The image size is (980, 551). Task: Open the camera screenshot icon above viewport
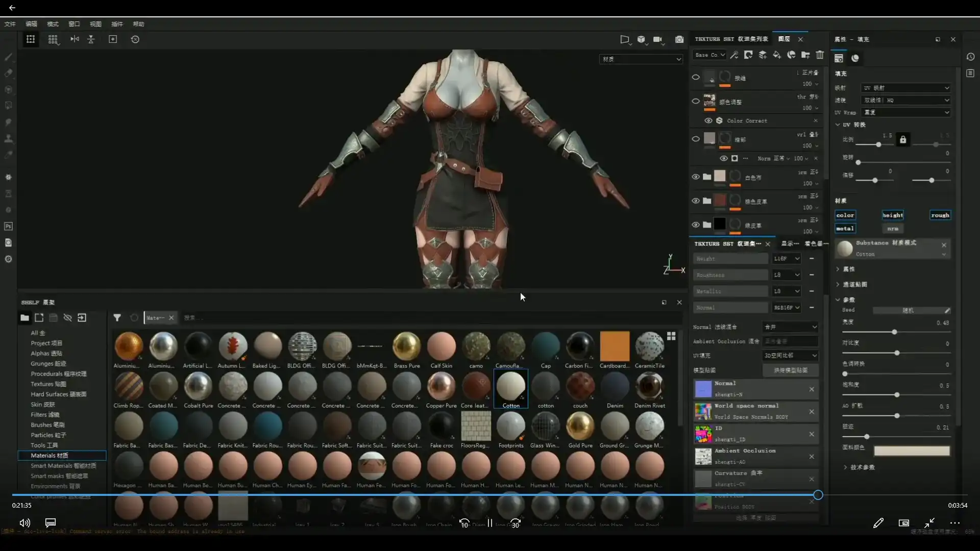coord(679,39)
